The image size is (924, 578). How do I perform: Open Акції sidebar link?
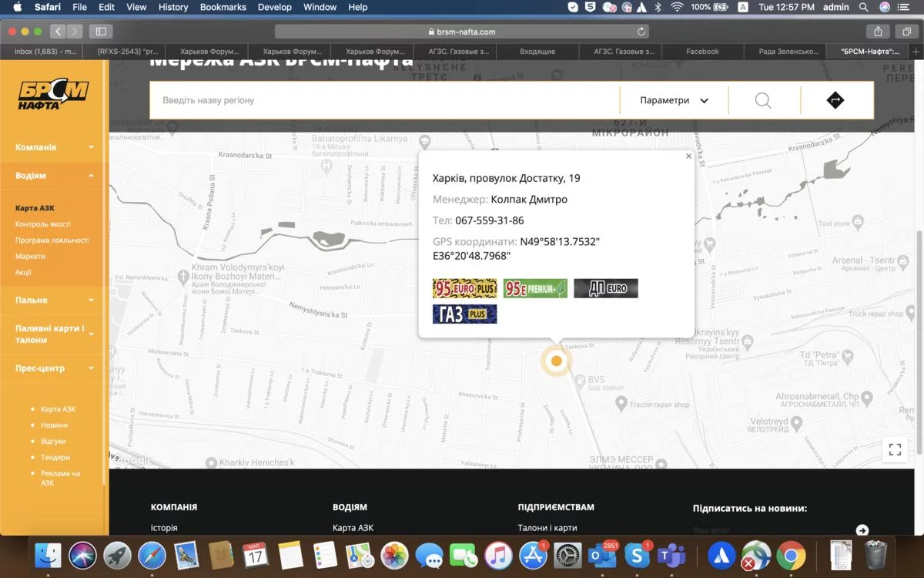23,273
